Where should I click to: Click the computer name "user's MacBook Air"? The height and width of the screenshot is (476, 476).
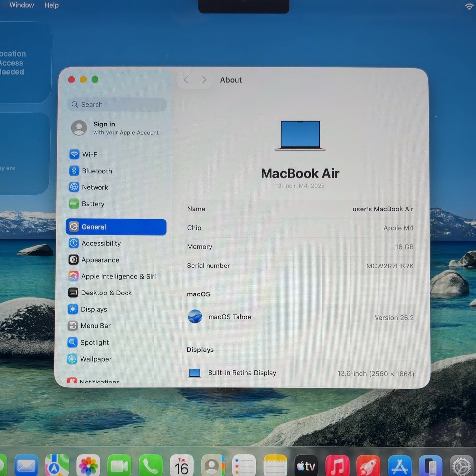click(383, 209)
